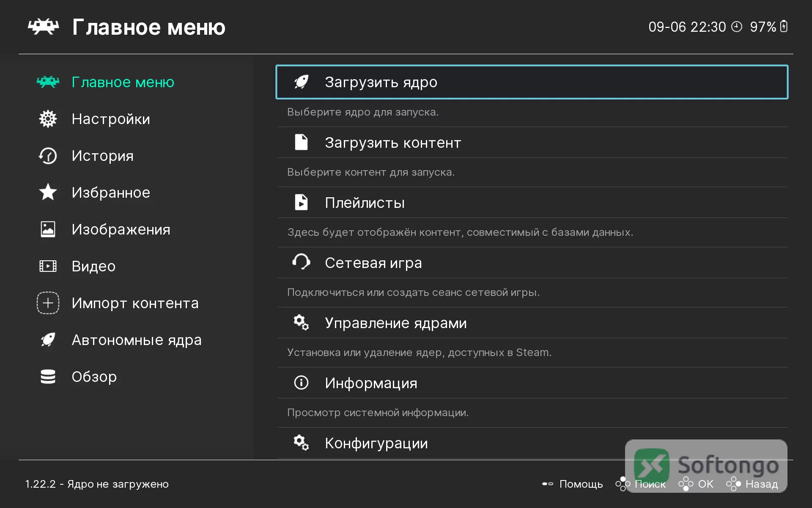Open the Обзор database icon
The width and height of the screenshot is (812, 508).
(48, 376)
